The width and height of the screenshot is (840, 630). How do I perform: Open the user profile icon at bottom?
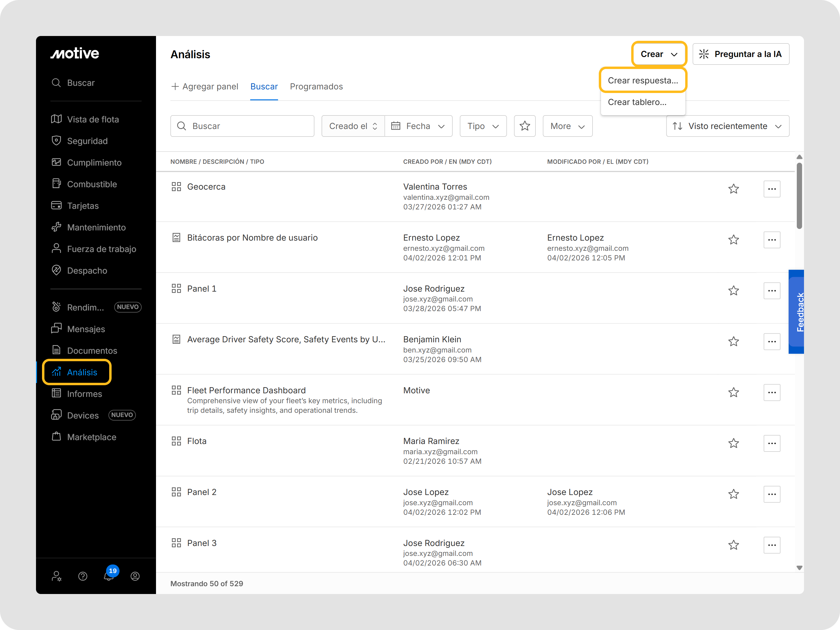pos(135,576)
